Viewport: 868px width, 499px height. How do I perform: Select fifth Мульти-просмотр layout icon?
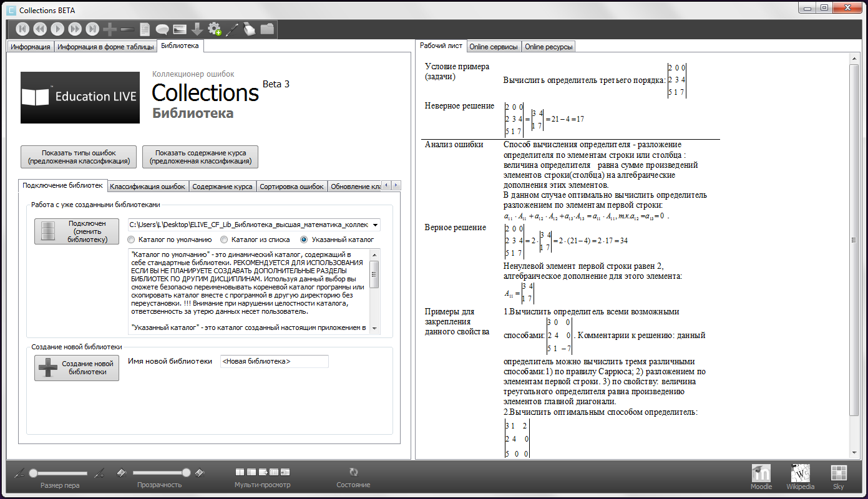click(x=285, y=472)
